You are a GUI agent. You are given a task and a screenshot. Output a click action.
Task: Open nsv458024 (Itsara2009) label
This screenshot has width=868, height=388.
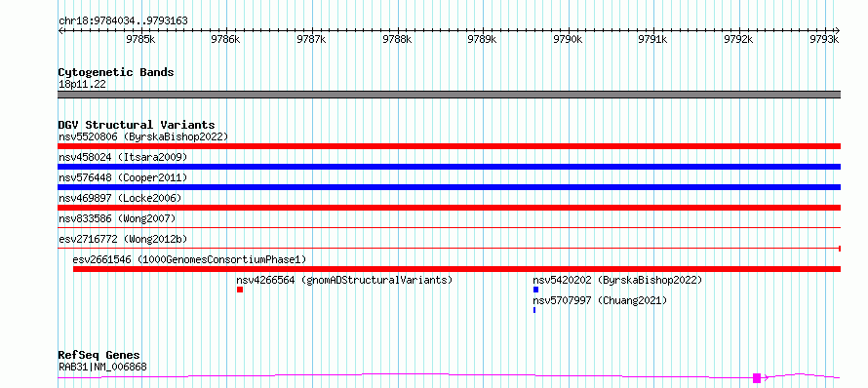[123, 157]
